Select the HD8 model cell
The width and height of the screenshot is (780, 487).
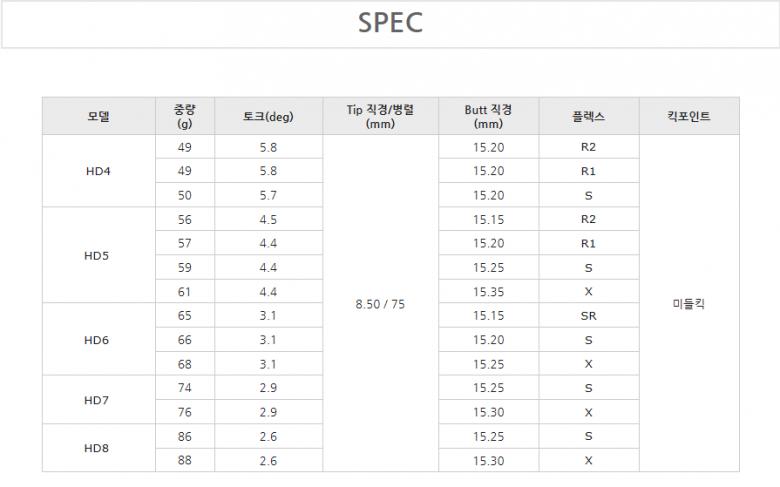click(x=98, y=448)
